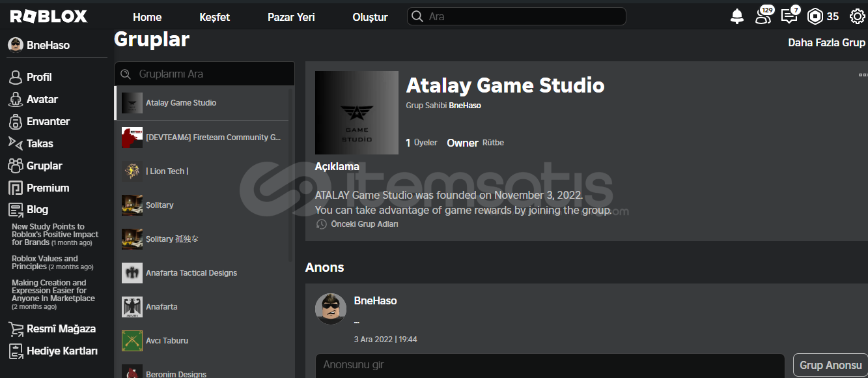Click the BneHaso avatar in sidebar
Screen dimensions: 868x378
click(x=15, y=45)
